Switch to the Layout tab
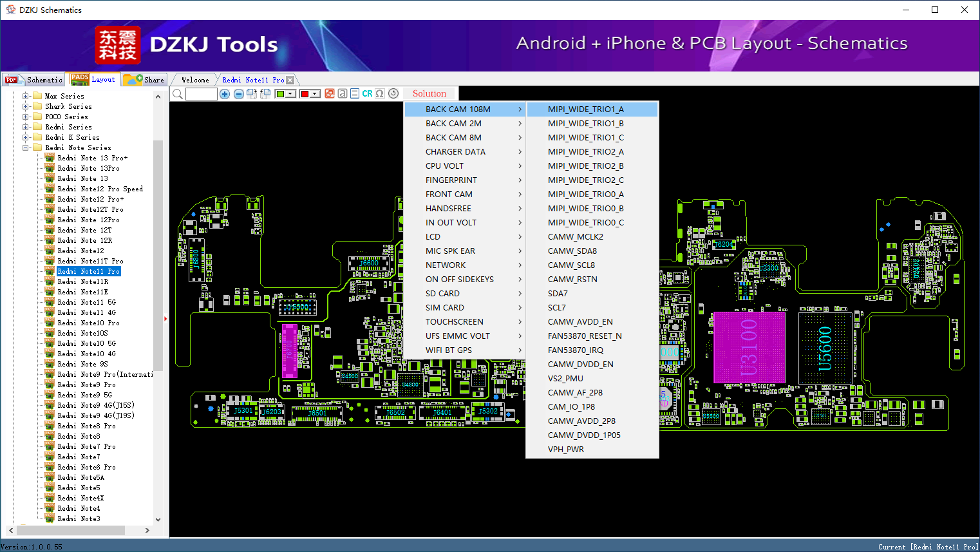 click(x=93, y=79)
